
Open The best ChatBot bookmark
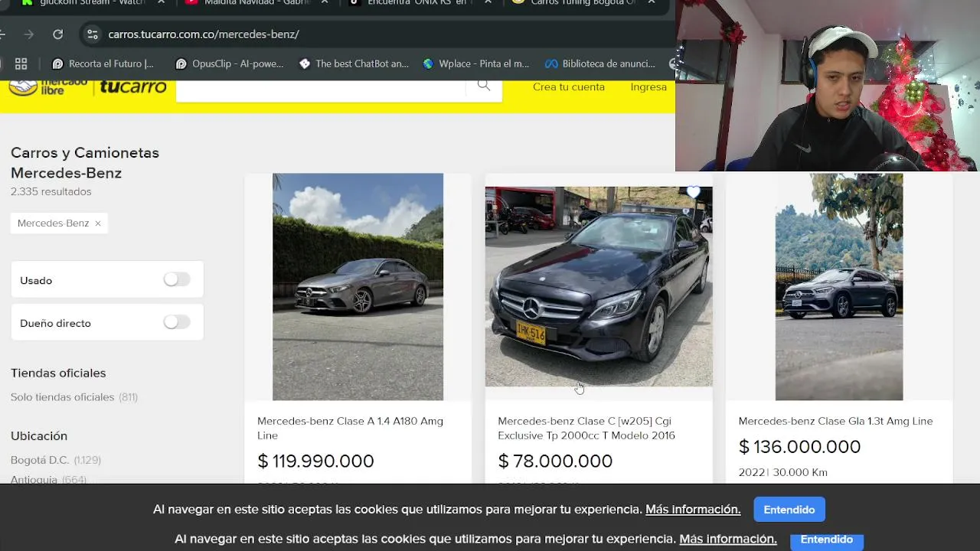click(x=354, y=64)
